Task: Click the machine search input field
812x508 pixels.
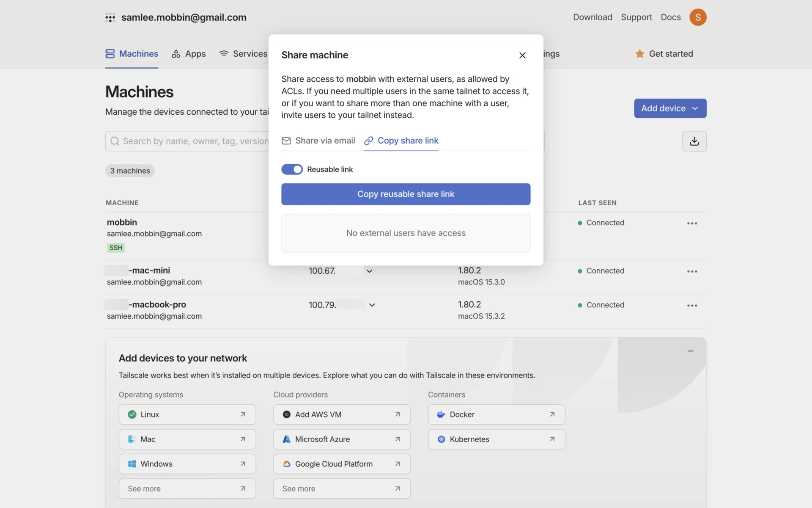Action: point(190,141)
